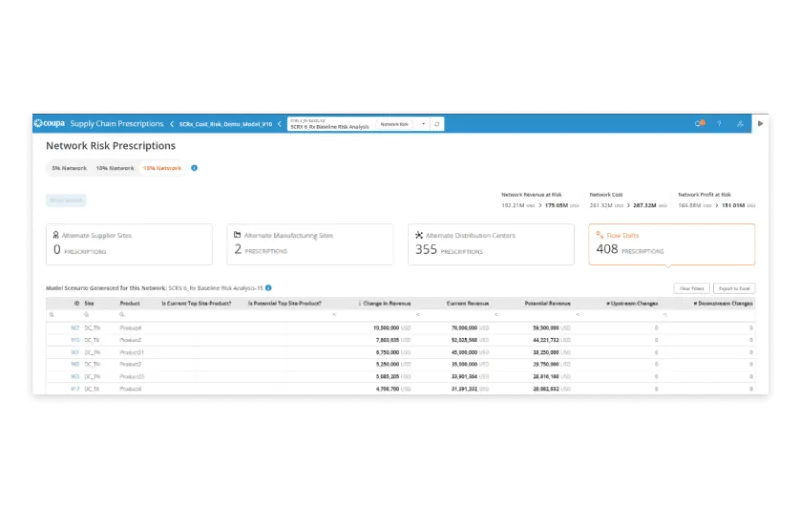
Task: Click the chevron before scenario selector
Action: click(x=280, y=124)
